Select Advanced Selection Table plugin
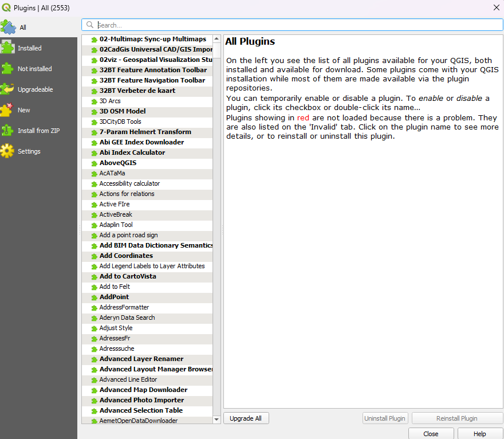The width and height of the screenshot is (504, 439). 147,410
